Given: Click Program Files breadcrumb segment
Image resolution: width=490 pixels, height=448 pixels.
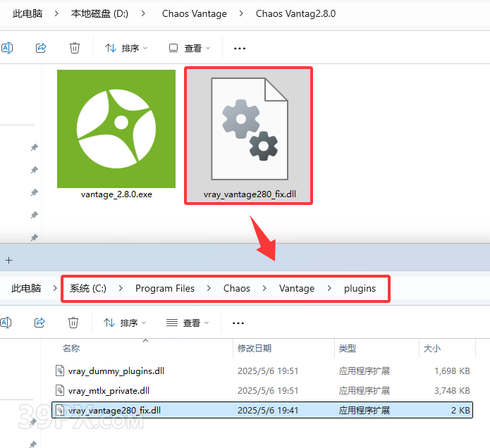Looking at the screenshot, I should 165,288.
